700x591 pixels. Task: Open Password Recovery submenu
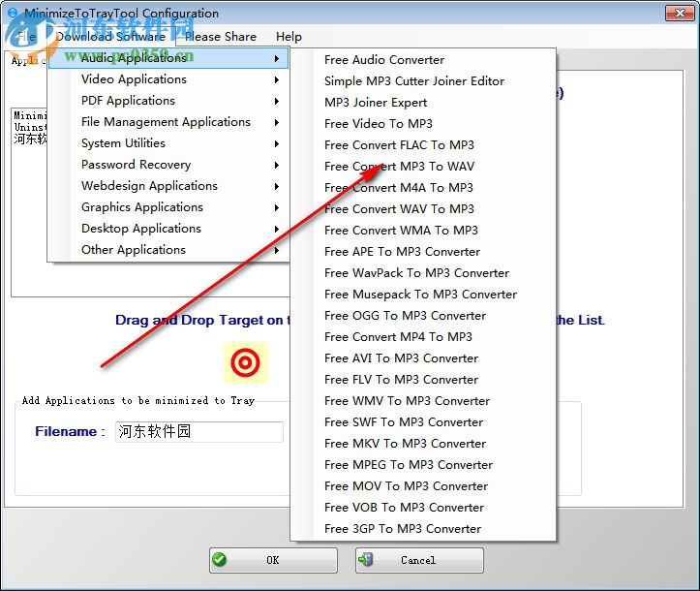point(168,165)
